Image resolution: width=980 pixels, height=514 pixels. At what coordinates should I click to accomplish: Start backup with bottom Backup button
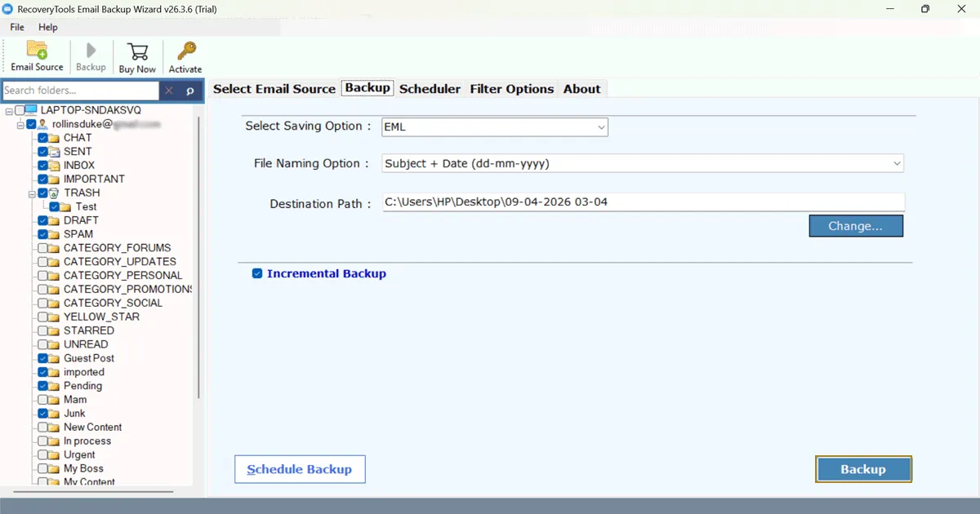pos(863,469)
